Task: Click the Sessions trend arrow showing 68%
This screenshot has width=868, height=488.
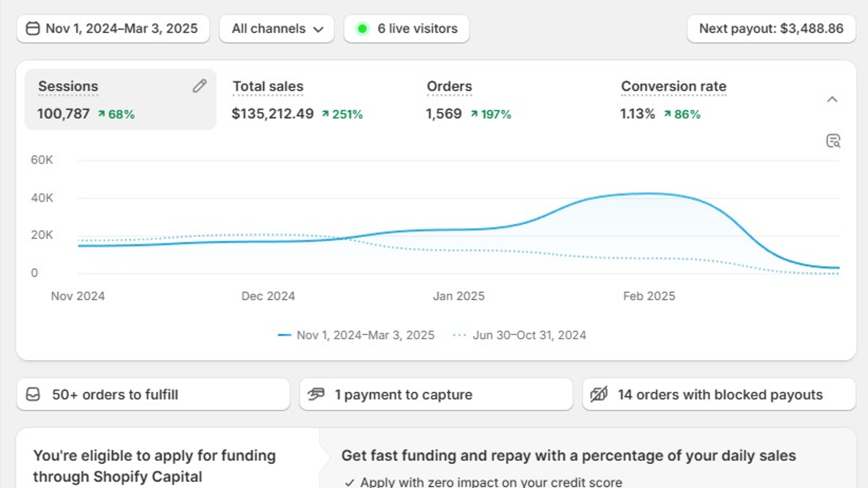Action: point(101,114)
